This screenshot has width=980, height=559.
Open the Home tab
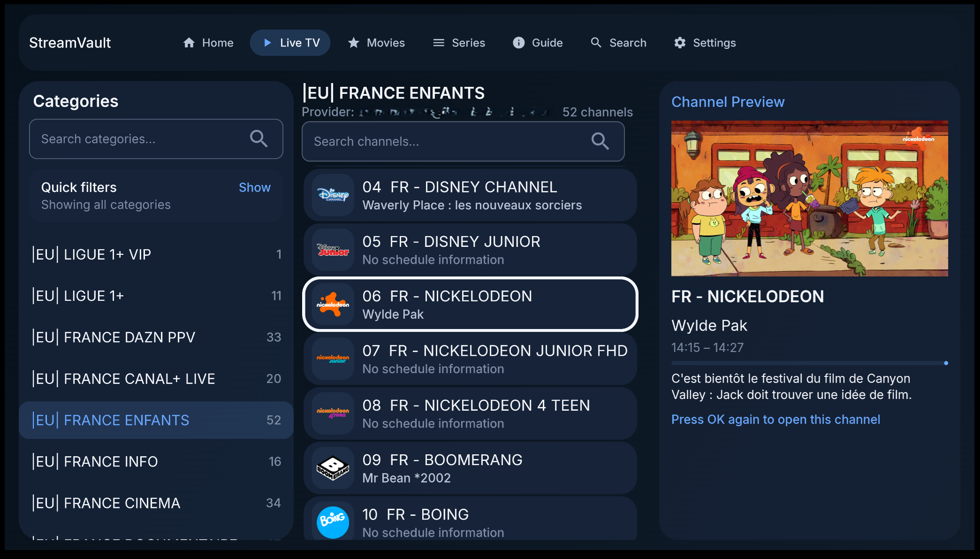tap(208, 43)
